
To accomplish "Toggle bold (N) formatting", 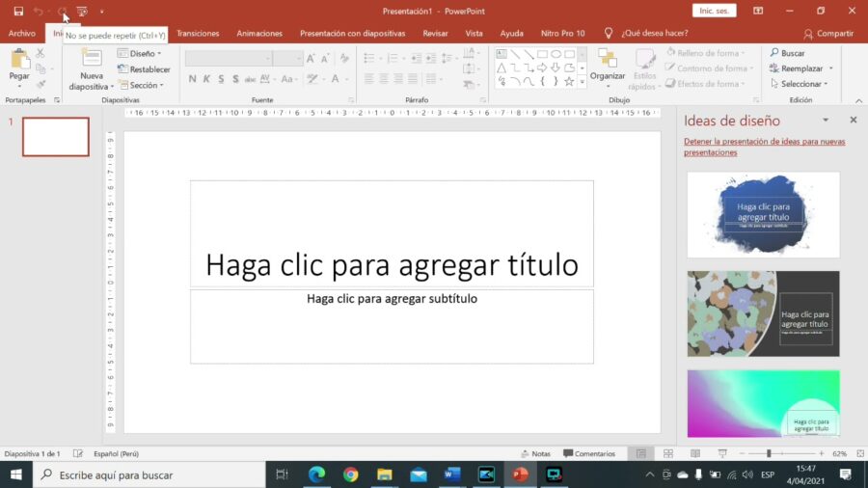I will click(x=192, y=79).
